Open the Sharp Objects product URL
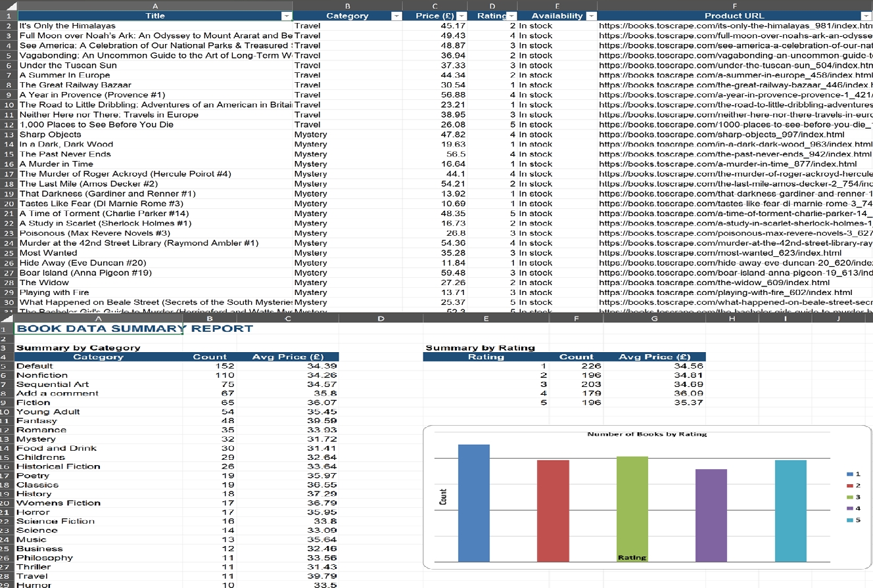Image resolution: width=873 pixels, height=588 pixels. pyautogui.click(x=735, y=134)
